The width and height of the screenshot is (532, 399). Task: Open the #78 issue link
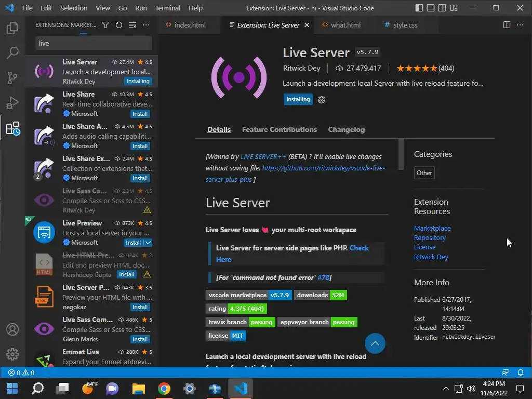323,277
